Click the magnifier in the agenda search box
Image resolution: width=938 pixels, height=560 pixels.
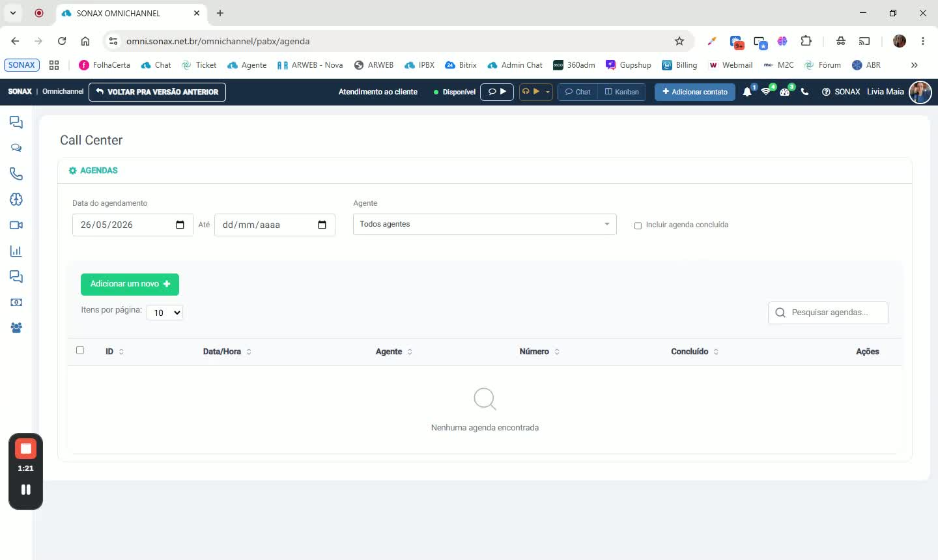[x=780, y=313]
